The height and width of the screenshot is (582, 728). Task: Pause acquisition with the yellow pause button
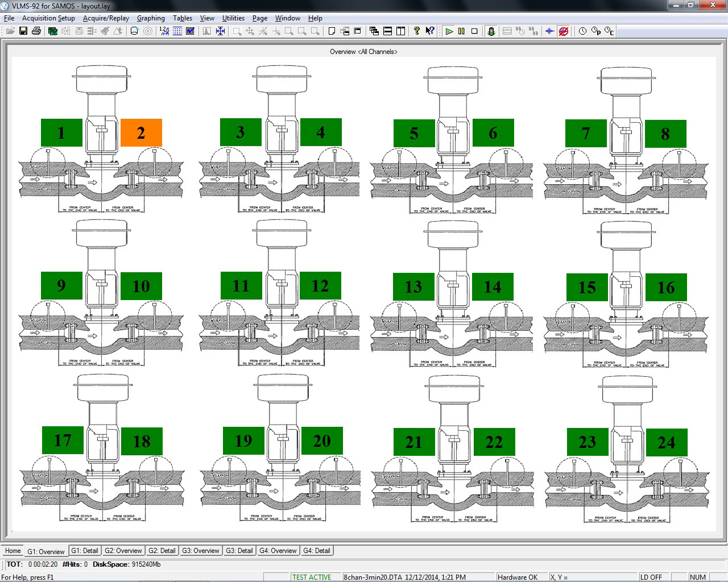[x=461, y=31]
